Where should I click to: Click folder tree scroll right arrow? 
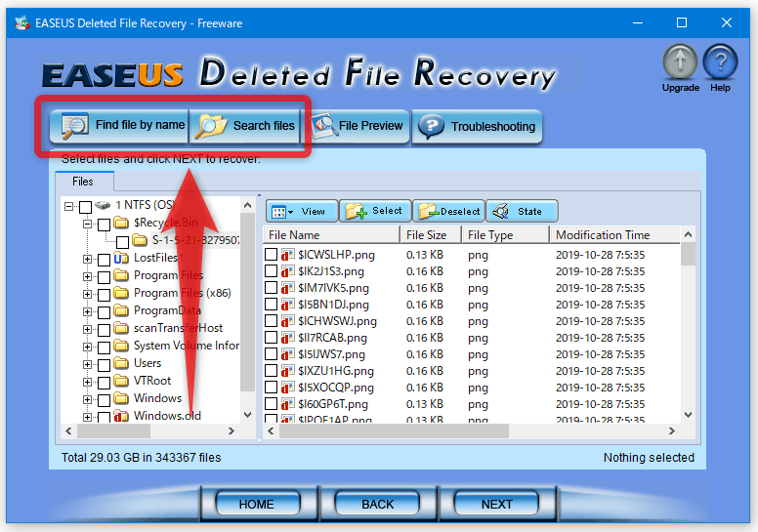pyautogui.click(x=232, y=431)
